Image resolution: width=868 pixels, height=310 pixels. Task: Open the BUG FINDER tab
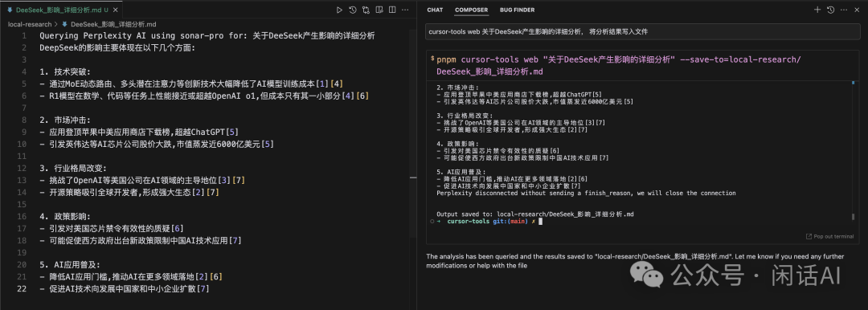(517, 10)
